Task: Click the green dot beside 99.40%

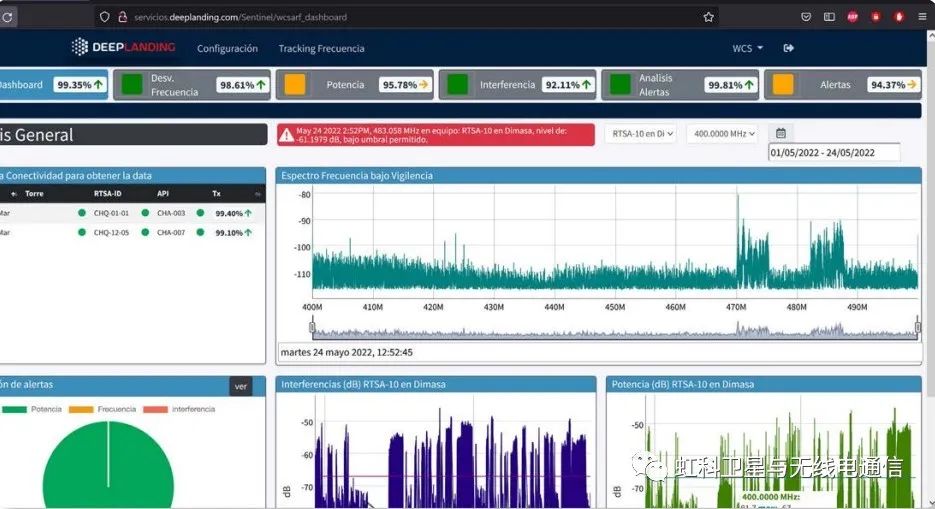Action: coord(200,213)
